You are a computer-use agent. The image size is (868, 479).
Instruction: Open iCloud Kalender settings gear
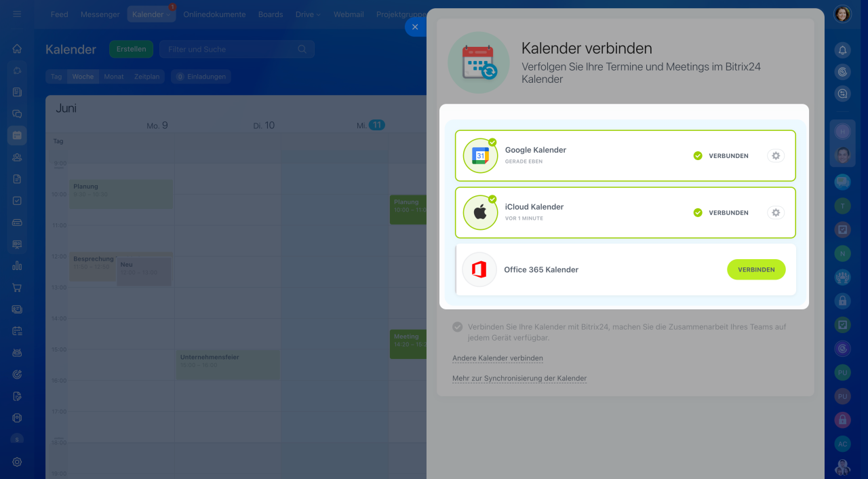click(x=776, y=213)
